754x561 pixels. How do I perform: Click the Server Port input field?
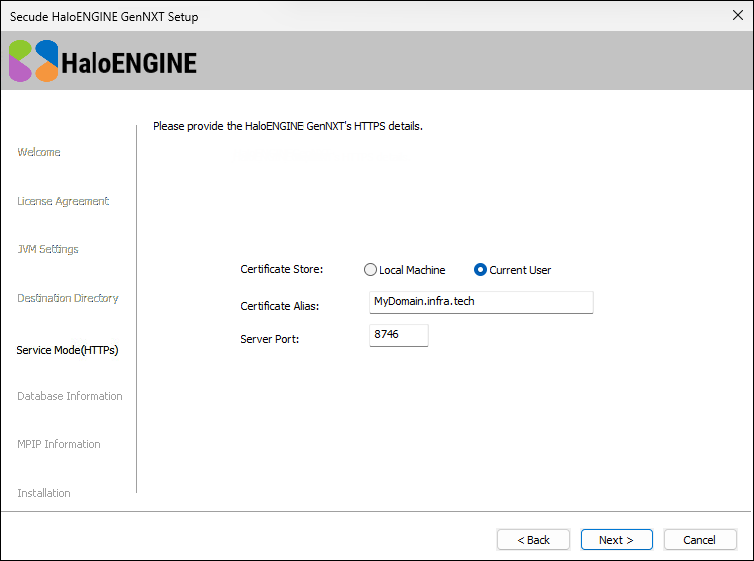coord(398,335)
